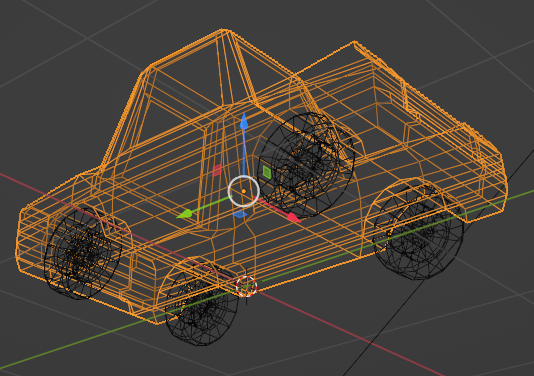The height and width of the screenshot is (376, 534).
Task: Click the white free-move circle of the gizmo
Action: click(244, 191)
